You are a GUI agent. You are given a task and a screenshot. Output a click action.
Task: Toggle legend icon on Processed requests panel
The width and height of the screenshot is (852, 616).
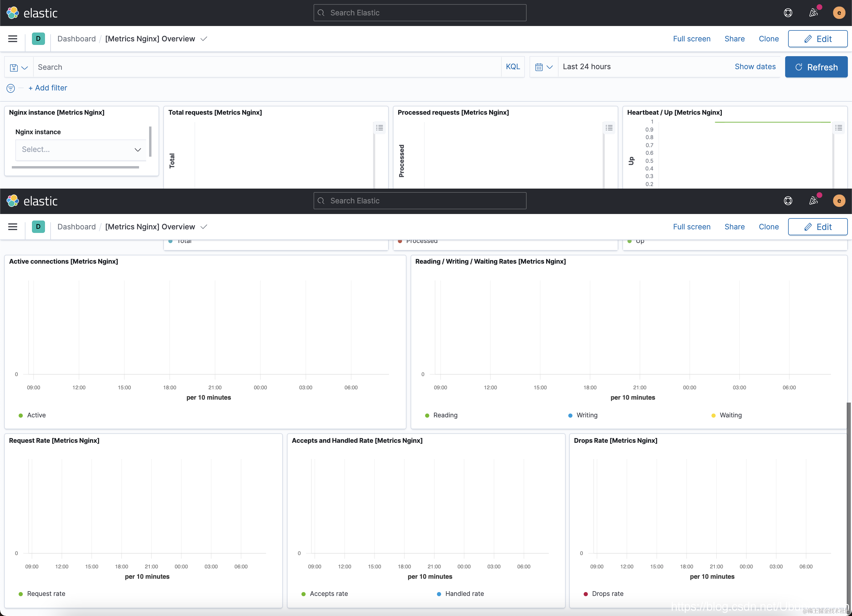(609, 128)
